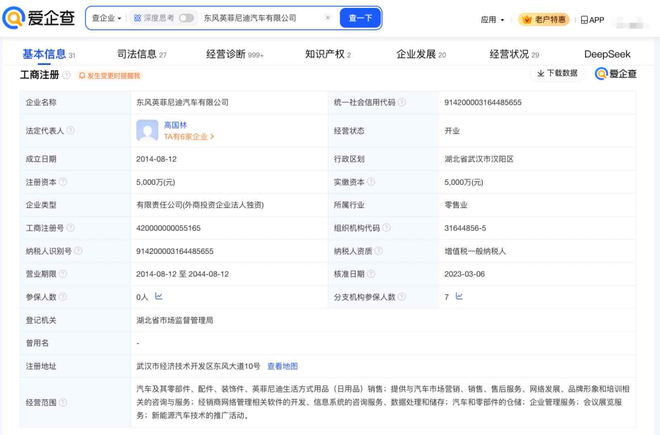Select the address 武汉市经济技术开发区东风大道10号
Screen dimensions: 660x435
(198, 366)
